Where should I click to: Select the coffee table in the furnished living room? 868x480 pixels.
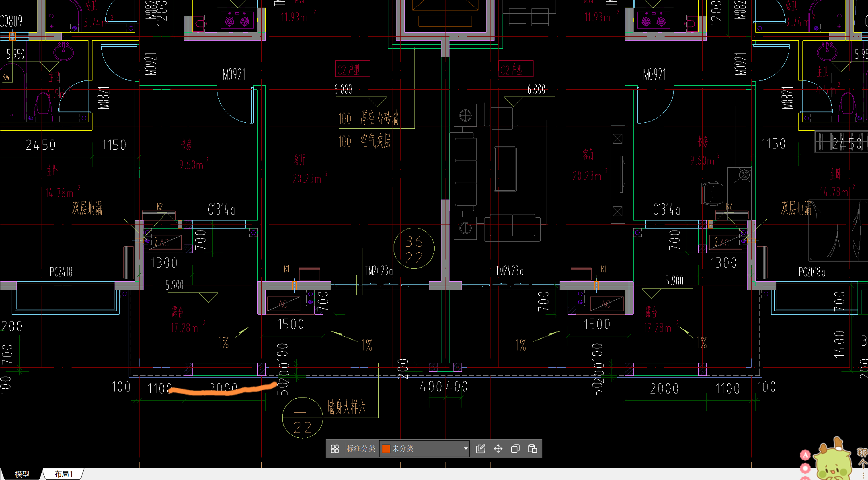pyautogui.click(x=505, y=169)
